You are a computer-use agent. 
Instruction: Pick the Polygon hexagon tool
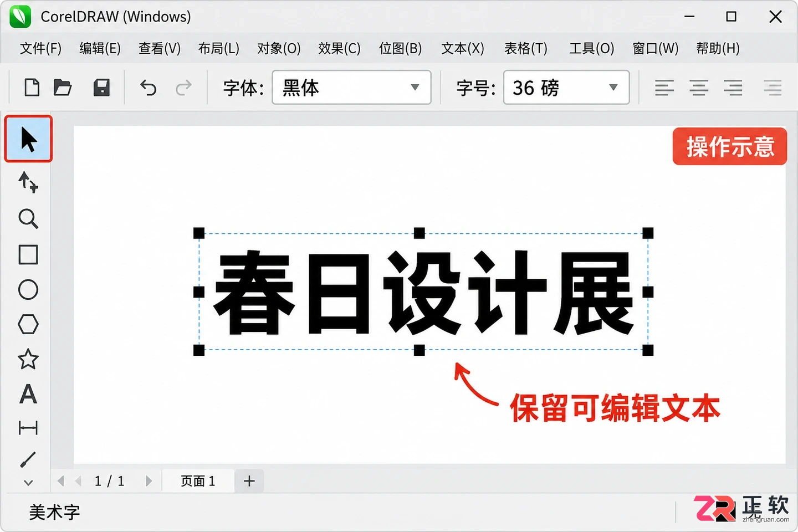coord(28,324)
